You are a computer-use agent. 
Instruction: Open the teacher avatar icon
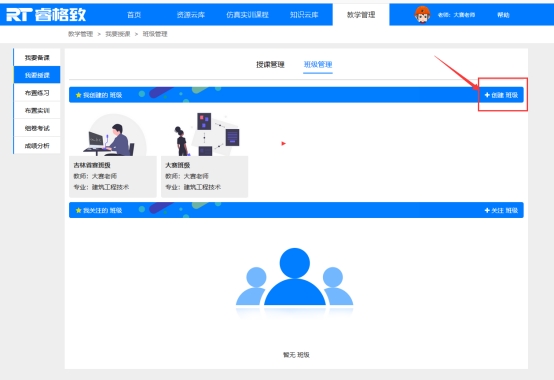pyautogui.click(x=422, y=14)
